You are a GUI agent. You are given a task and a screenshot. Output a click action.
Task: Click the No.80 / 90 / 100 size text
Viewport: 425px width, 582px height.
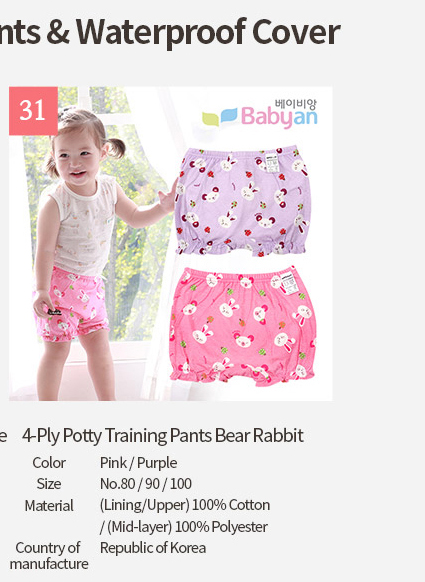click(x=146, y=484)
